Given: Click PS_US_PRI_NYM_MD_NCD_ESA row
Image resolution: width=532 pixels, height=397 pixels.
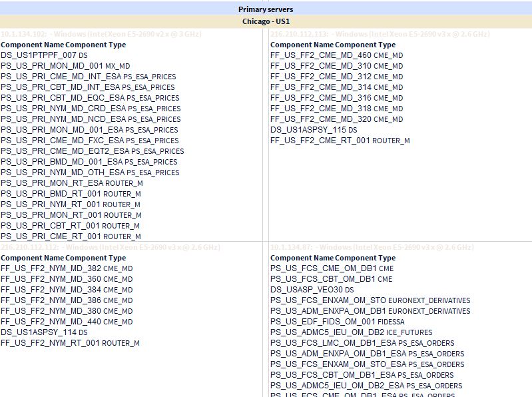Looking at the screenshot, I should point(91,119).
